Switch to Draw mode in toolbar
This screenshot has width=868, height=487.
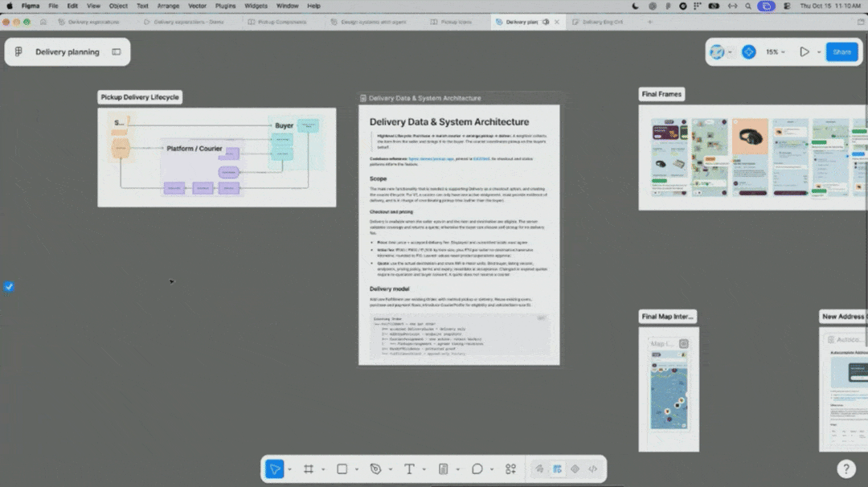539,469
